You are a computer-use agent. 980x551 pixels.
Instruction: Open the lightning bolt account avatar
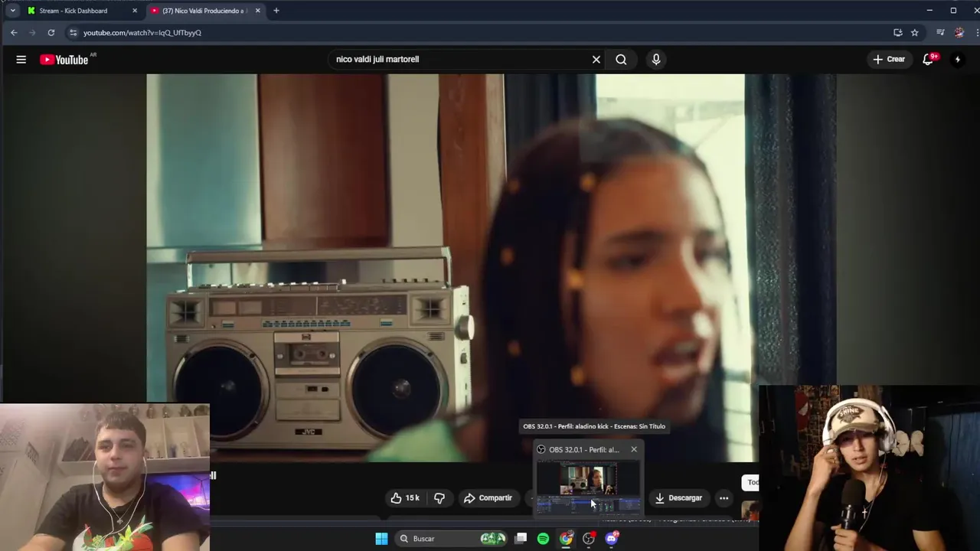tap(957, 59)
